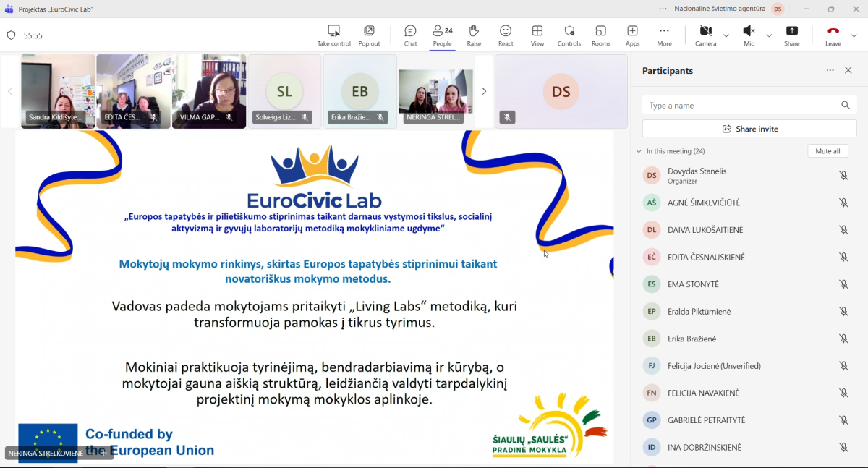This screenshot has width=868, height=468.
Task: Expand the Camera options dropdown arrow
Action: (726, 35)
